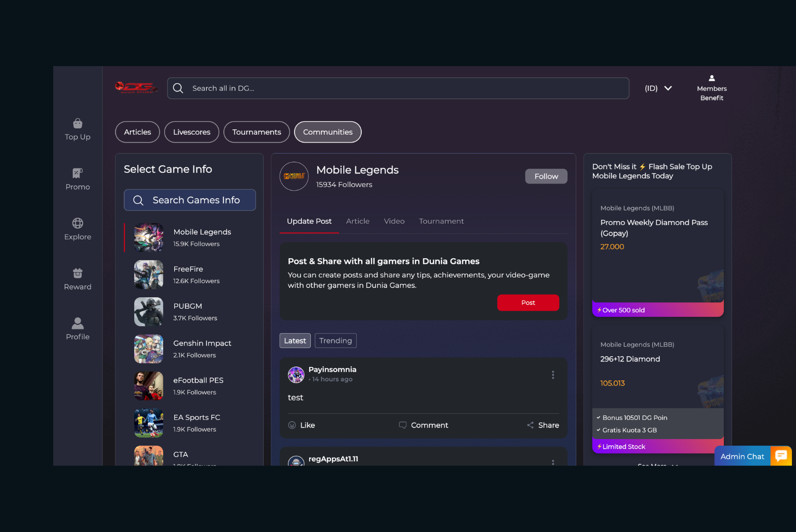
Task: Focus the Search Games Info field
Action: 190,200
